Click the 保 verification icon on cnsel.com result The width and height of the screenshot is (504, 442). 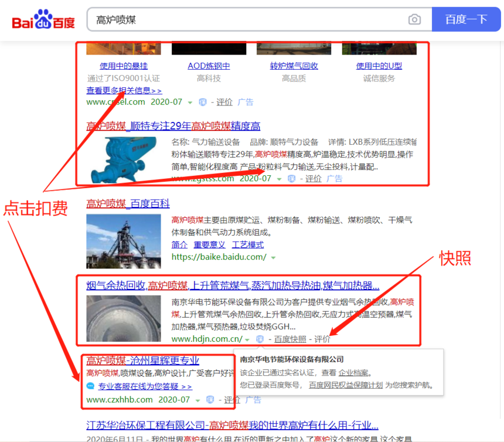coord(203,102)
